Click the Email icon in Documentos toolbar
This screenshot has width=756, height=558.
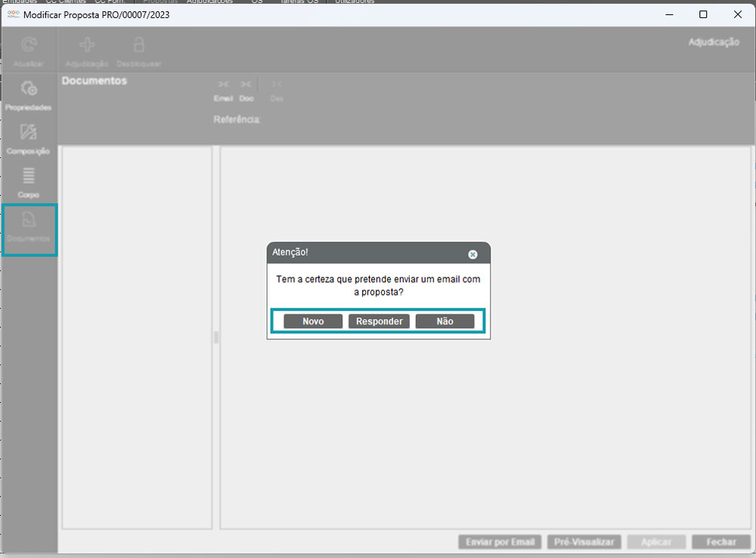pos(223,85)
